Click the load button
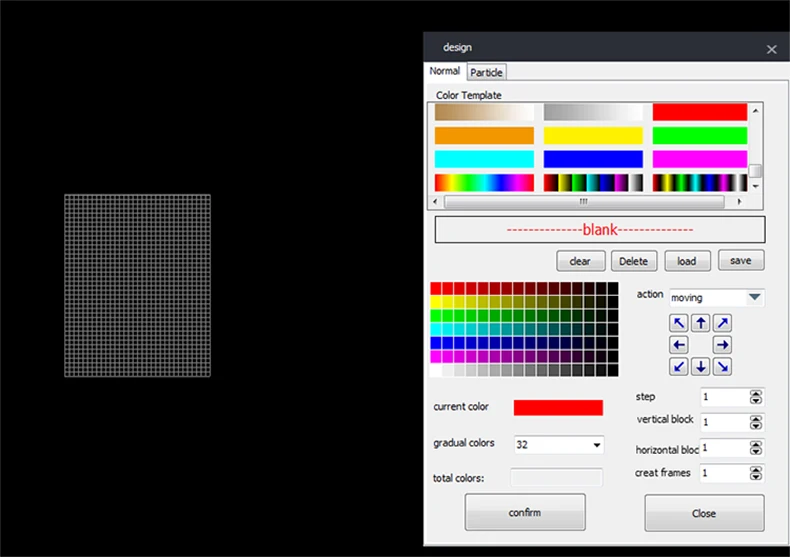 click(687, 261)
